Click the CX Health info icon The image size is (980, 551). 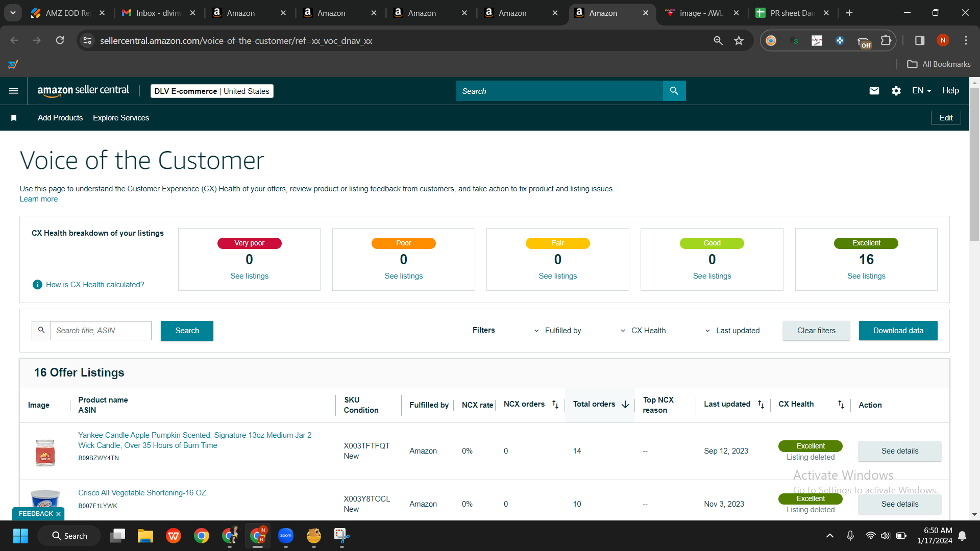(x=37, y=285)
